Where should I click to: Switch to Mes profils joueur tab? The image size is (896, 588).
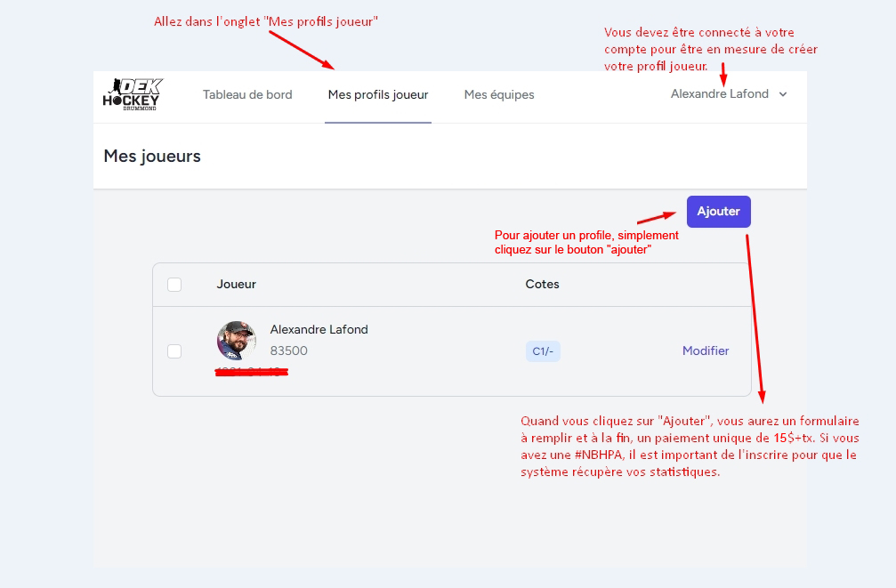[x=378, y=95]
